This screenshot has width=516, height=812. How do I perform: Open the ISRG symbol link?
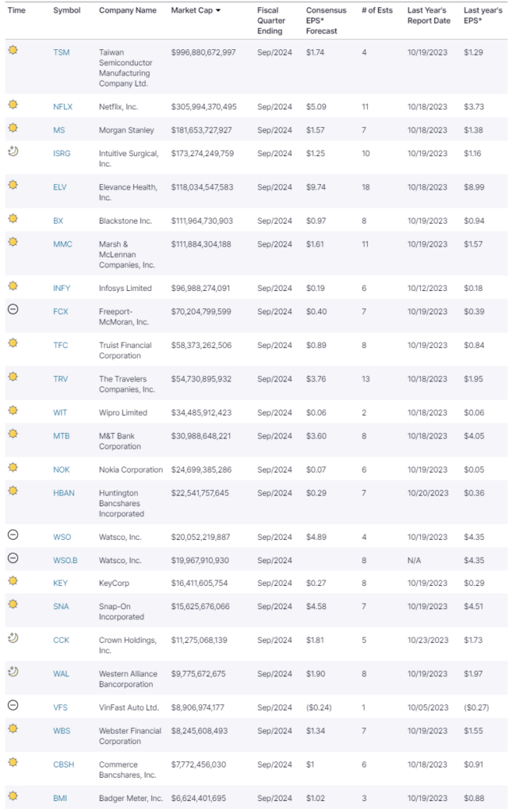pyautogui.click(x=62, y=153)
